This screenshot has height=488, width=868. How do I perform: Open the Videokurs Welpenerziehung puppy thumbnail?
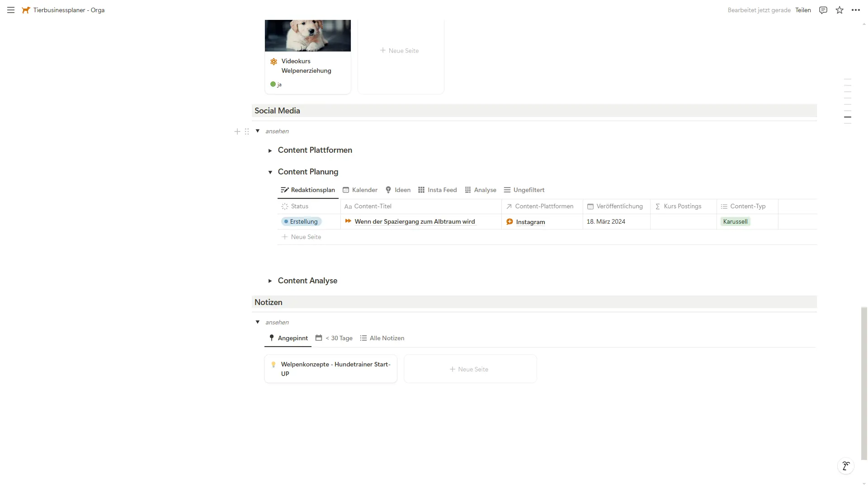tap(308, 36)
